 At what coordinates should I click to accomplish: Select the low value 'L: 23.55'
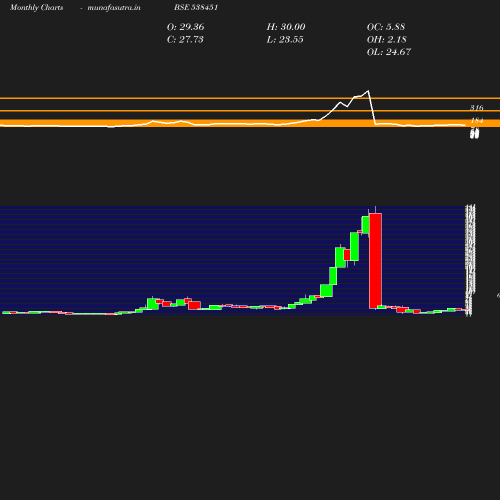pos(285,40)
